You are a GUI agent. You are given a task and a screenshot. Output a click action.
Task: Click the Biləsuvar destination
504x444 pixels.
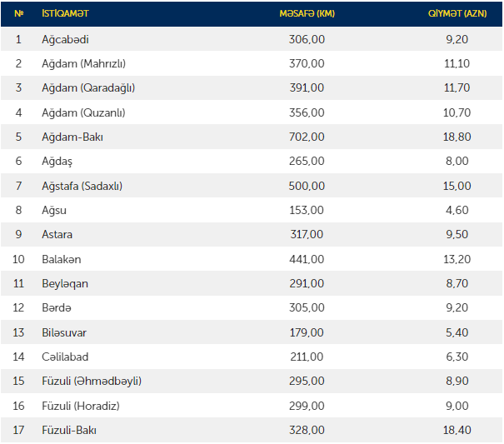pyautogui.click(x=64, y=333)
